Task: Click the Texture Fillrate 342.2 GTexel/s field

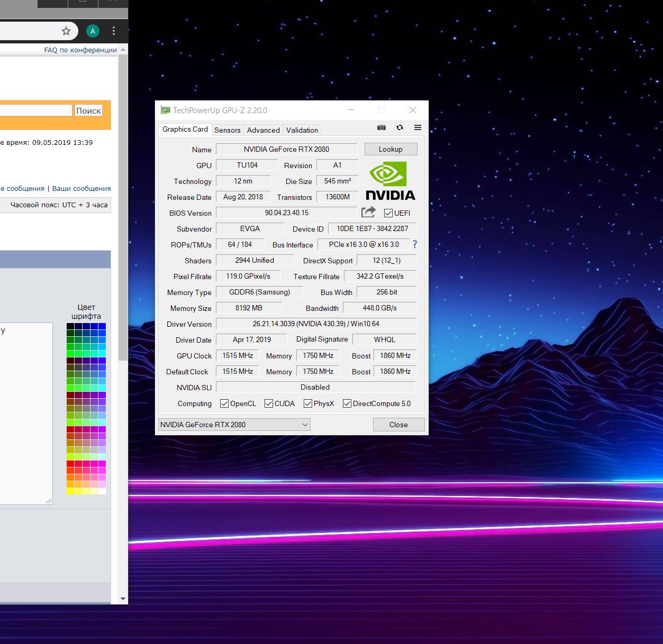Action: click(380, 276)
